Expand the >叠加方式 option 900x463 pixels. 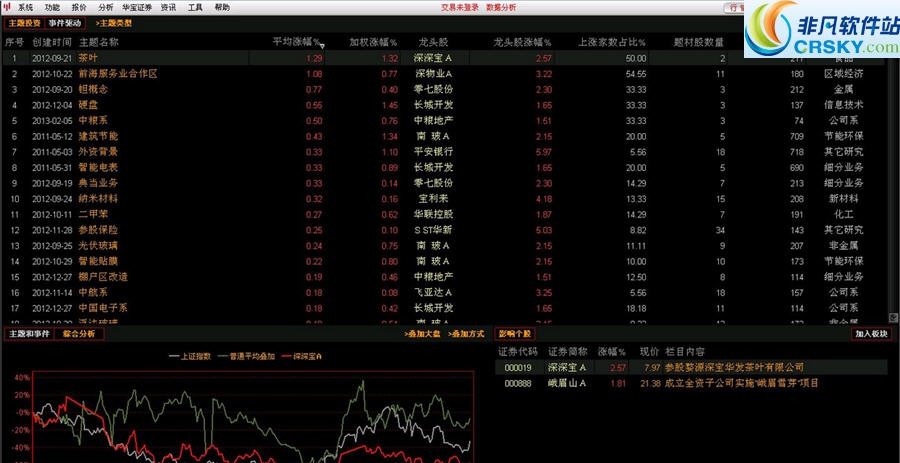point(466,334)
